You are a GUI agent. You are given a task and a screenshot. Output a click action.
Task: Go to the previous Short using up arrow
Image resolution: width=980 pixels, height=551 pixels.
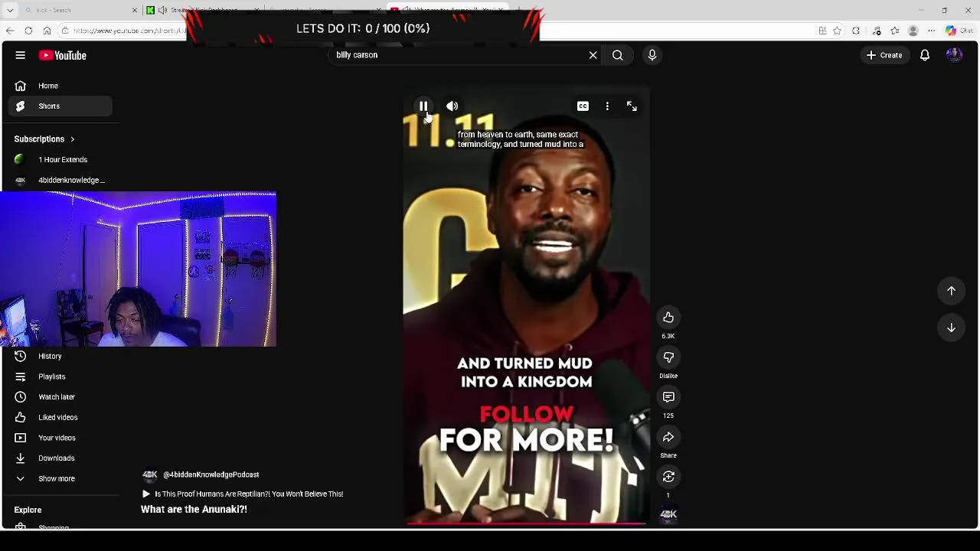[951, 291]
